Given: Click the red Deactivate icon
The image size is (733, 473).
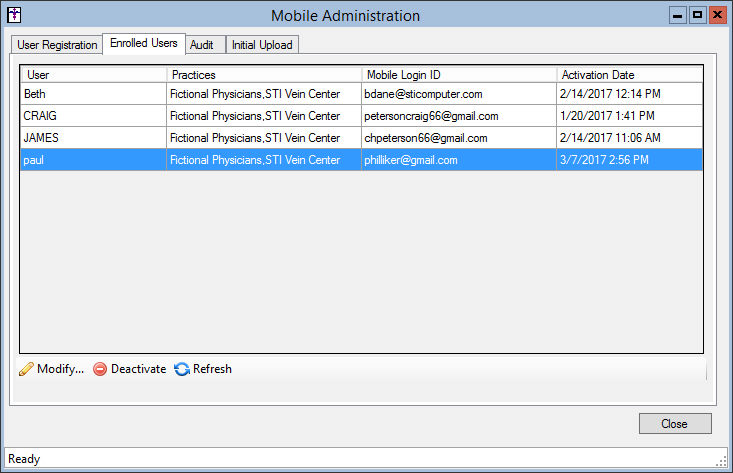Looking at the screenshot, I should coord(100,369).
